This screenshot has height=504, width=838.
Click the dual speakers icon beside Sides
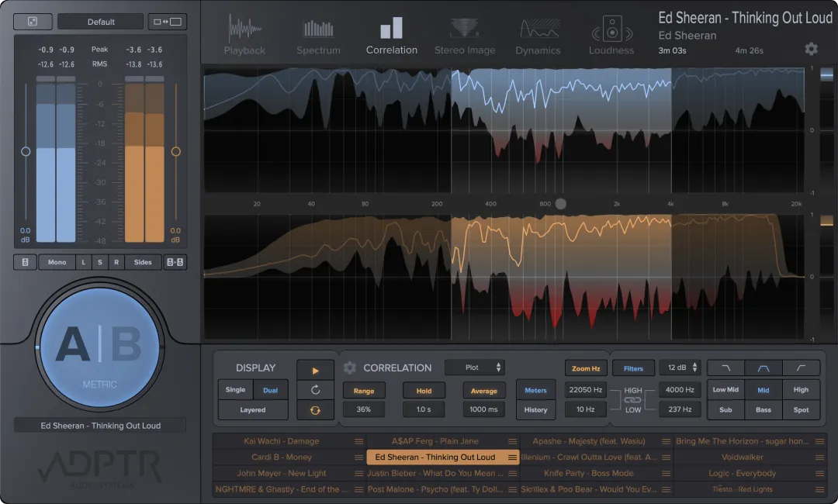coord(175,262)
